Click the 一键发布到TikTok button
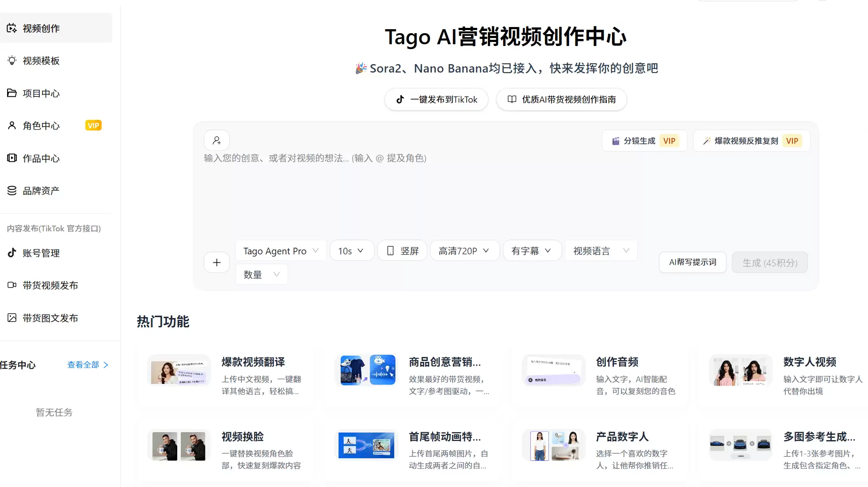Image resolution: width=868 pixels, height=487 pixels. point(436,100)
